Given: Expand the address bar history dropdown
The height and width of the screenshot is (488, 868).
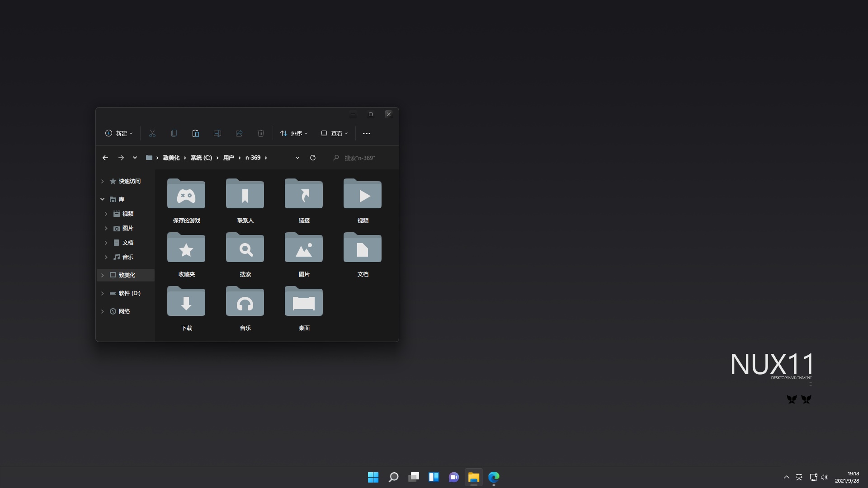Looking at the screenshot, I should coord(297,158).
